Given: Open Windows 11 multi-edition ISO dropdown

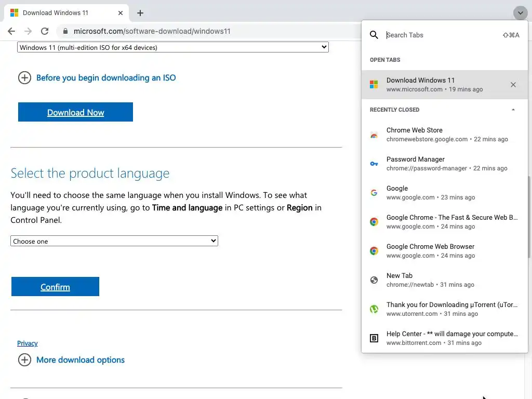Looking at the screenshot, I should [x=172, y=47].
